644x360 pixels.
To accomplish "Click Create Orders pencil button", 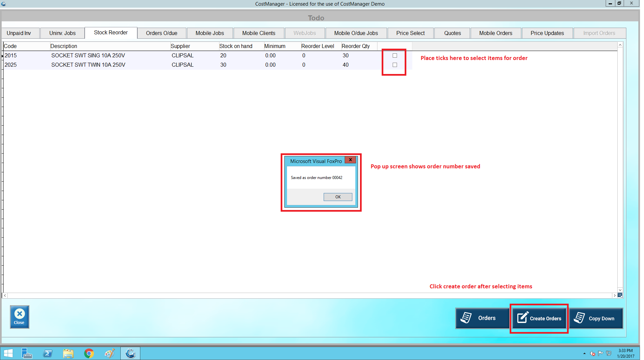I will coord(539,318).
